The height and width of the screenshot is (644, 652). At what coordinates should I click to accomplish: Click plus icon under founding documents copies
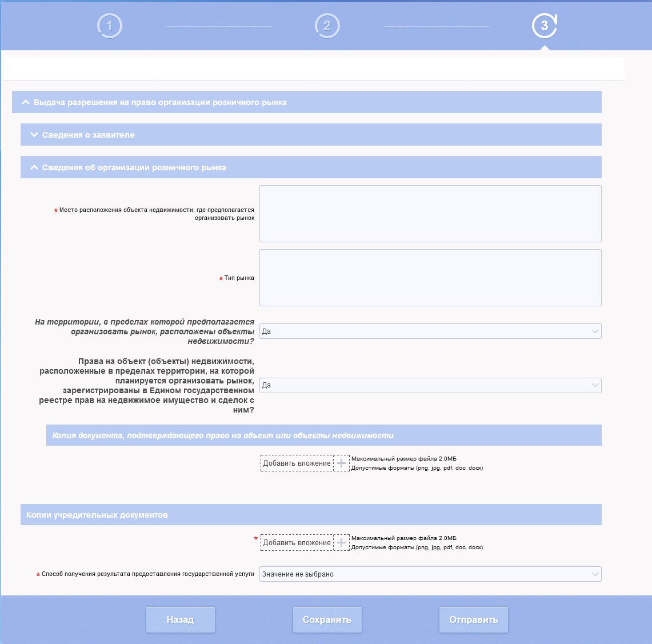click(x=341, y=543)
